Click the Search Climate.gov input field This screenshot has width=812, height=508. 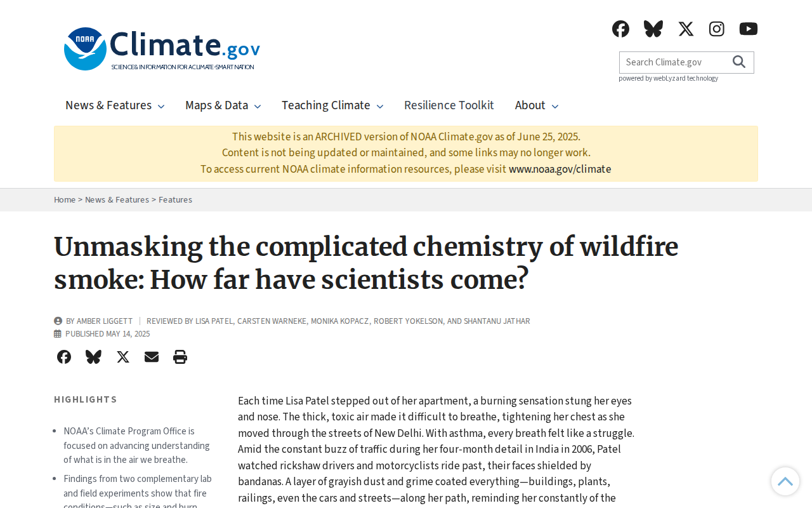[672, 62]
